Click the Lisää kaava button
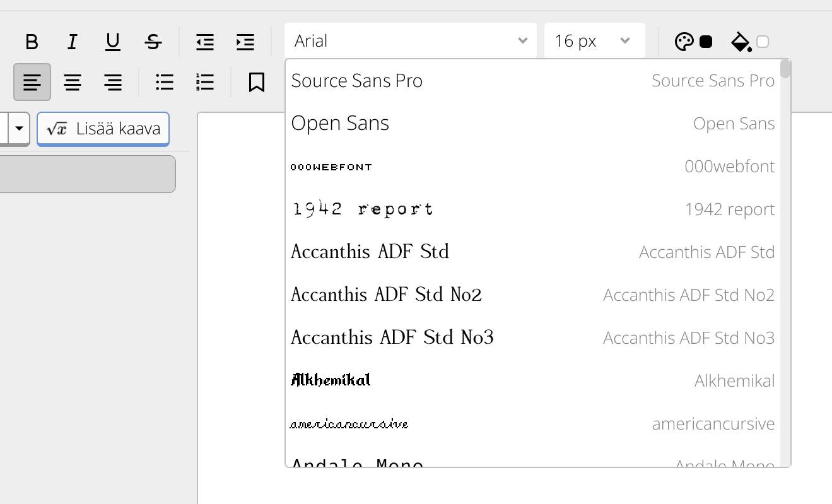Screen dimensions: 832x504 103,129
